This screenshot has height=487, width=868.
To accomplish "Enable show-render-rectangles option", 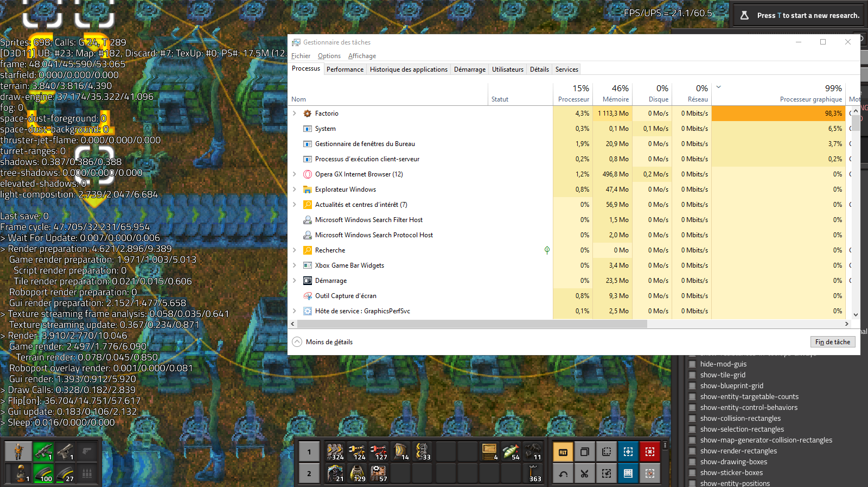I will pos(692,451).
